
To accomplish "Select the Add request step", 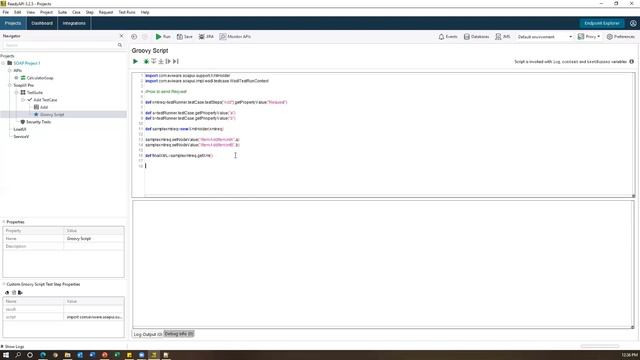I will click(44, 107).
